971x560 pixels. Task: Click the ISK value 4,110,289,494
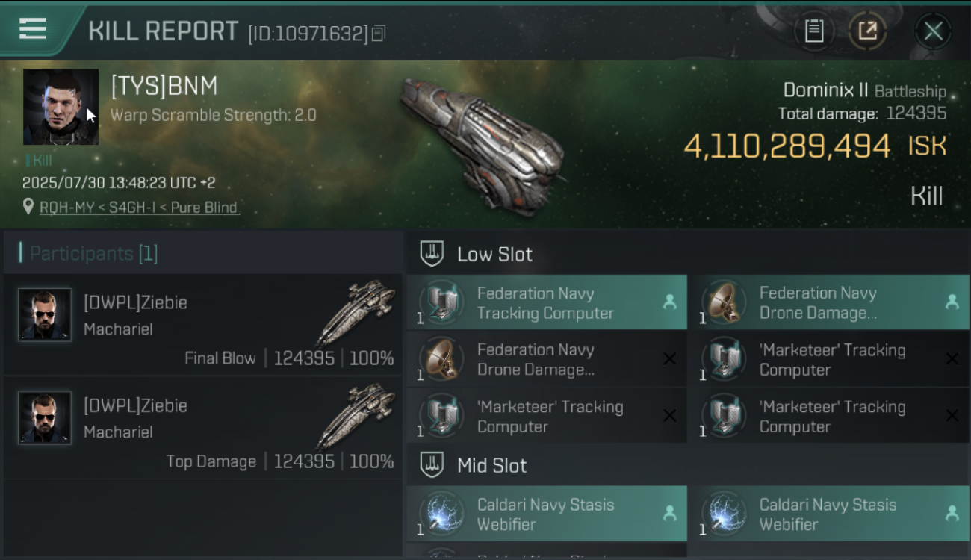tap(787, 146)
